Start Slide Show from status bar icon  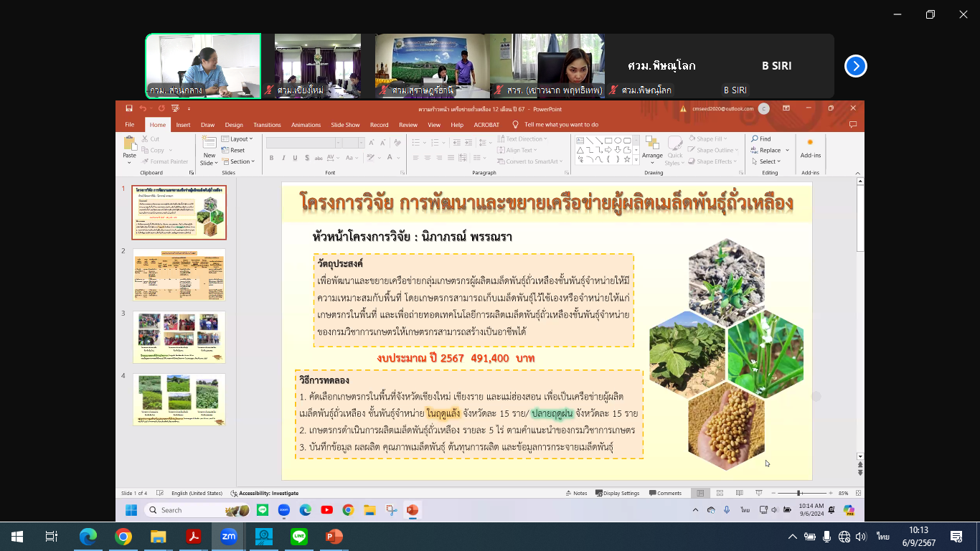pos(758,494)
